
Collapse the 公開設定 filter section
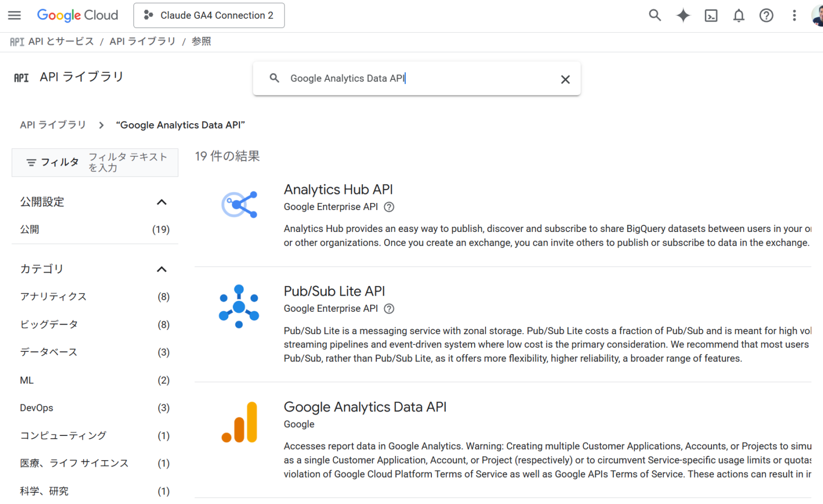162,202
